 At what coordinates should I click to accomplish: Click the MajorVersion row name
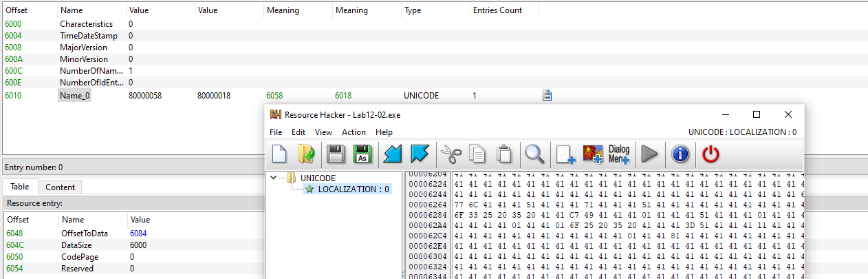pyautogui.click(x=83, y=48)
